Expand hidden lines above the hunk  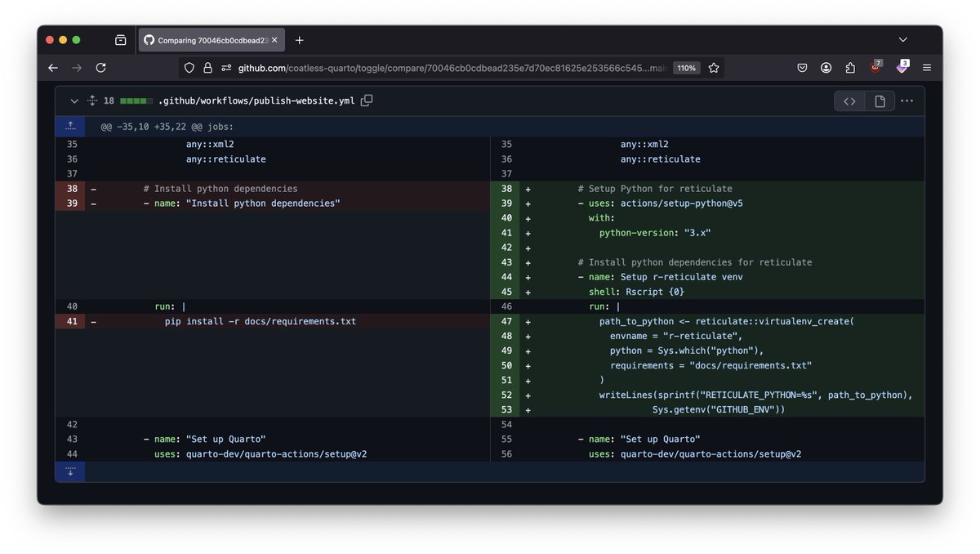[70, 126]
